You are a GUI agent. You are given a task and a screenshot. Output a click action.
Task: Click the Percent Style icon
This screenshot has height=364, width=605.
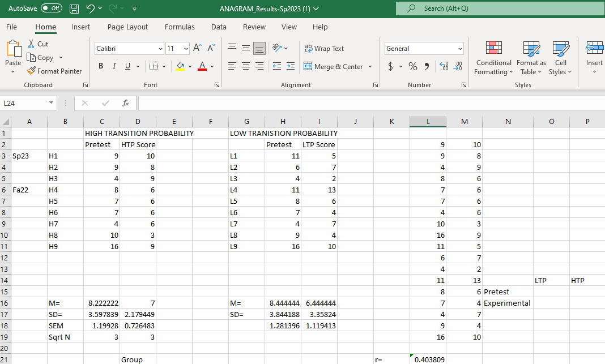[413, 66]
